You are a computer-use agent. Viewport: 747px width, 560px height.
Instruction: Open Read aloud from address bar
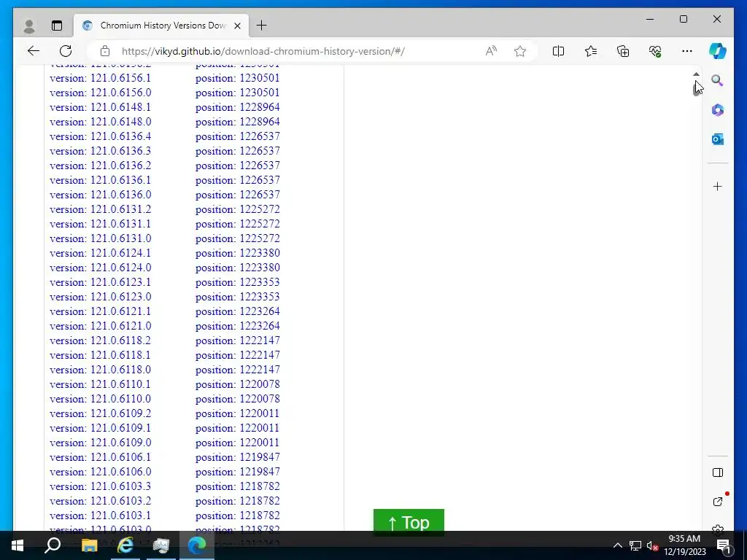pos(491,51)
